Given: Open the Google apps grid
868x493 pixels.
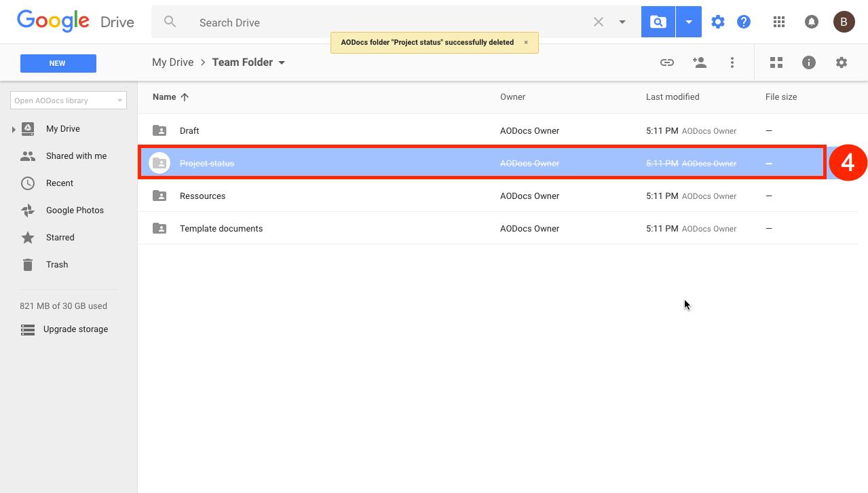Looking at the screenshot, I should point(779,22).
